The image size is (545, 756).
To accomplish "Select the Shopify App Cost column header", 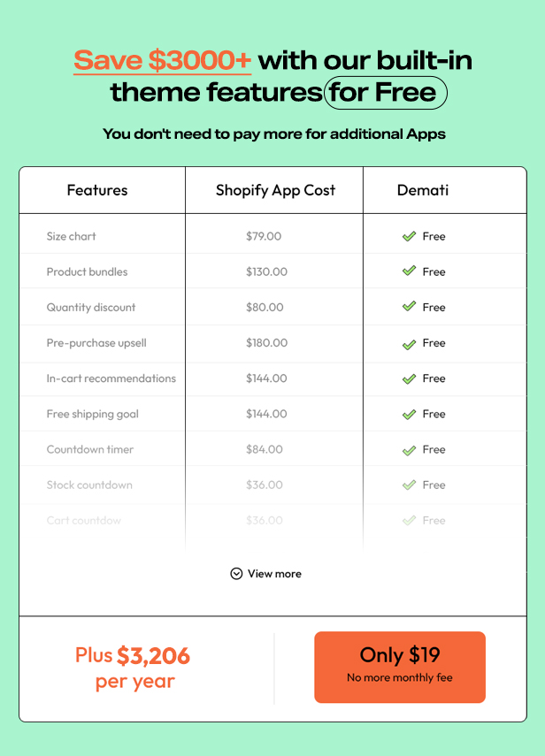I will 275,190.
